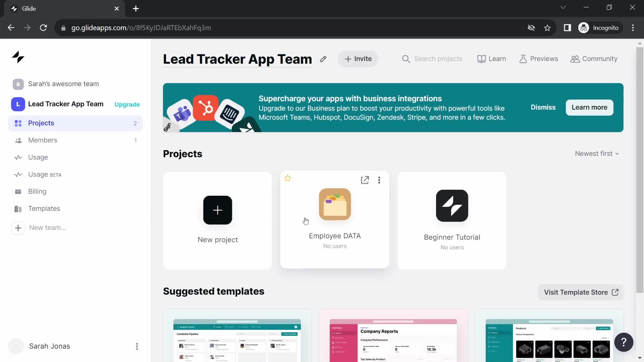This screenshot has height=362, width=644.
Task: Select Projects tab in left sidebar
Action: point(41,123)
